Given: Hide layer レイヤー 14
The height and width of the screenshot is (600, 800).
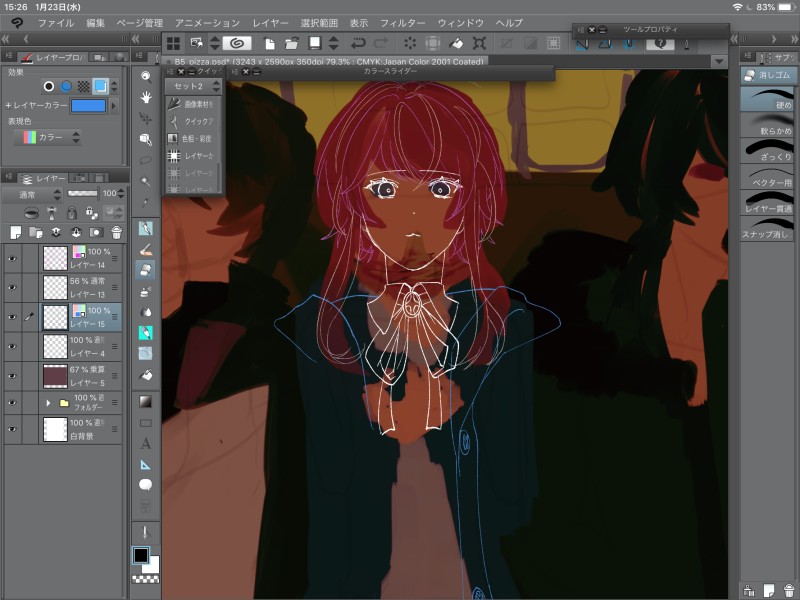Looking at the screenshot, I should point(12,259).
